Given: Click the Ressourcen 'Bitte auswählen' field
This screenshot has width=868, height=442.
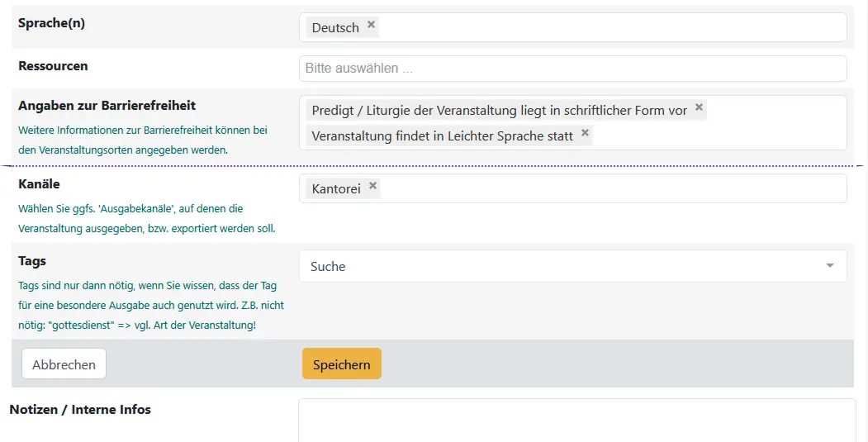Looking at the screenshot, I should point(573,69).
